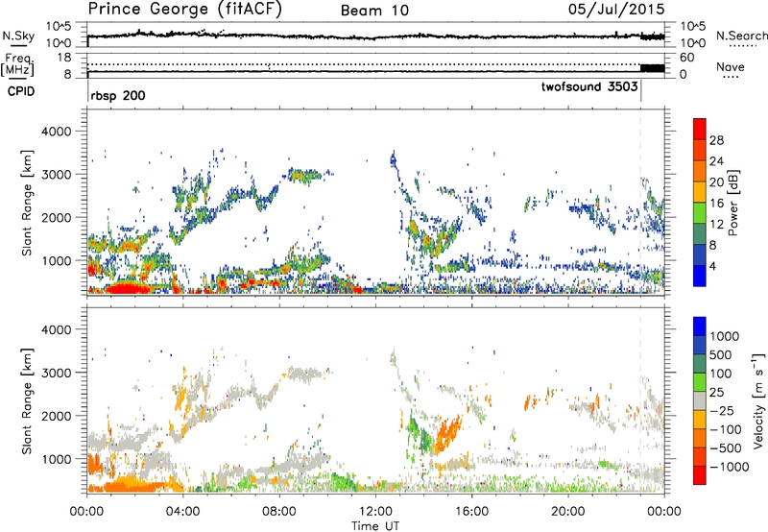The width and height of the screenshot is (768, 532).
Task: Click the 'Freq. [MHz]' axis label
Action: (17, 64)
